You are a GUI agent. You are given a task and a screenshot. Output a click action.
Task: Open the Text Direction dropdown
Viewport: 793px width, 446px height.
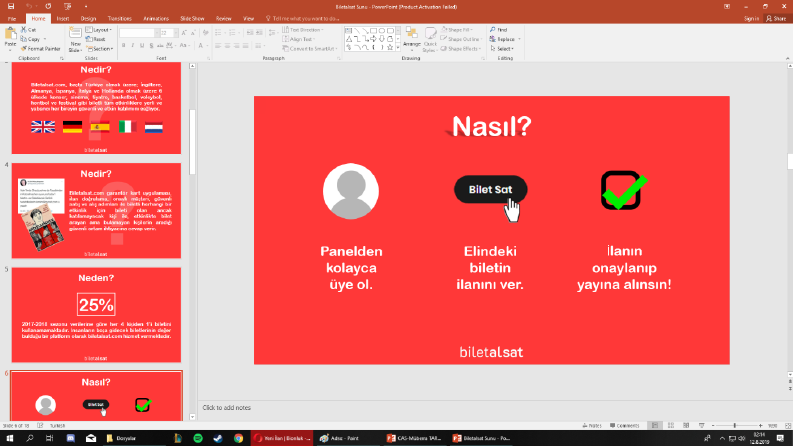(303, 30)
